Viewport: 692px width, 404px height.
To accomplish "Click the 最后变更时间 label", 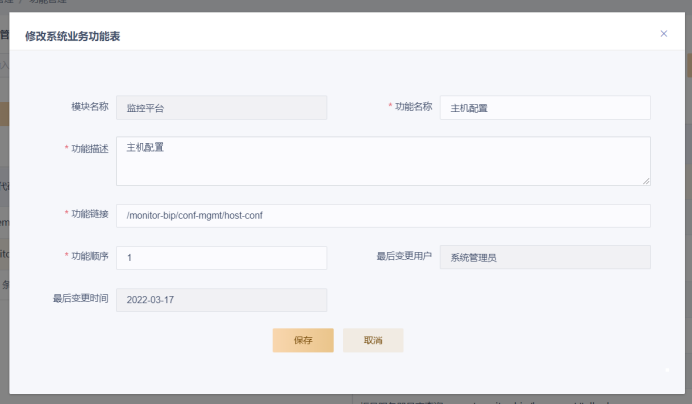I will point(80,299).
